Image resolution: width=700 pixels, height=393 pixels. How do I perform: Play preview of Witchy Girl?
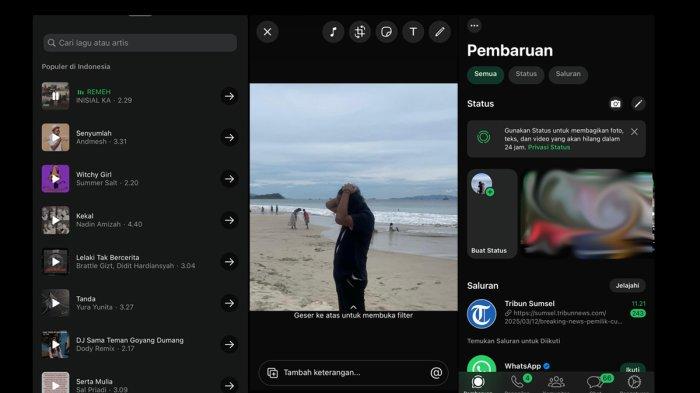55,179
